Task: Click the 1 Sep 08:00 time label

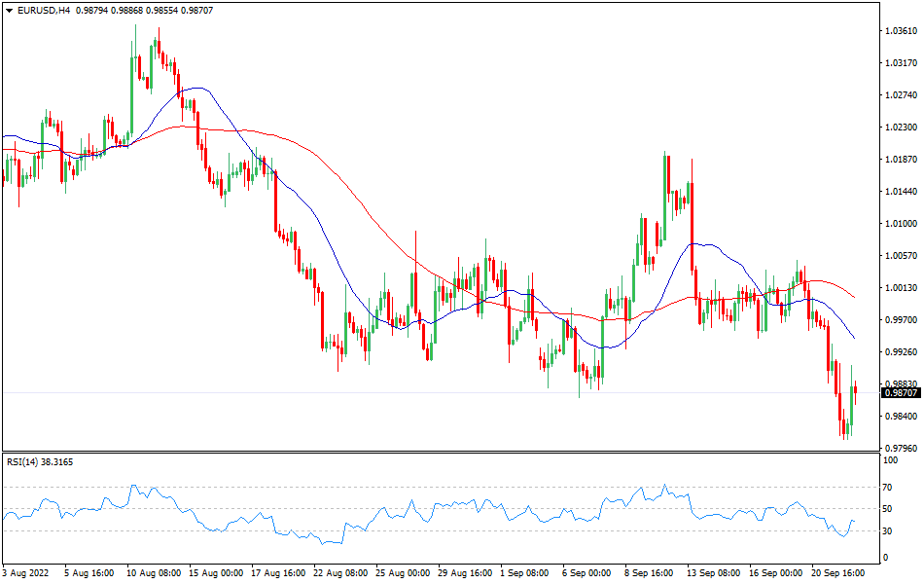Action: (525, 573)
